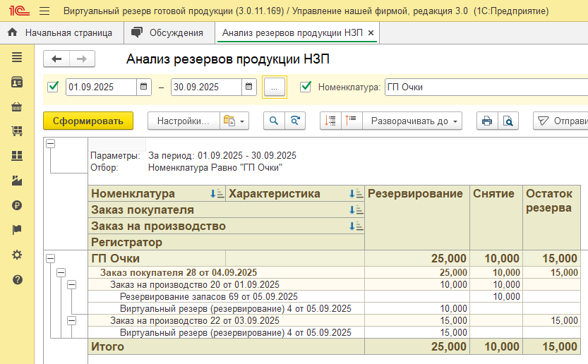This screenshot has width=588, height=364.
Task: Open the flag company sidebar section
Action: pyautogui.click(x=17, y=230)
